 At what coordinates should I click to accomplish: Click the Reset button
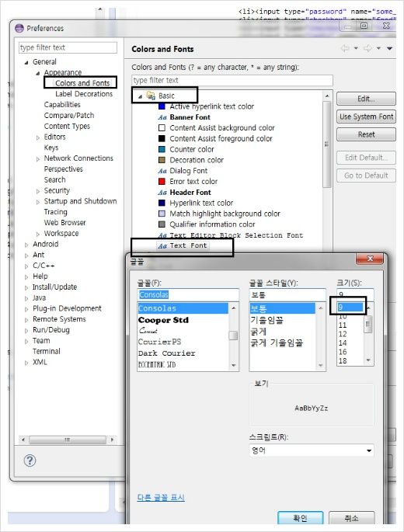pyautogui.click(x=366, y=134)
